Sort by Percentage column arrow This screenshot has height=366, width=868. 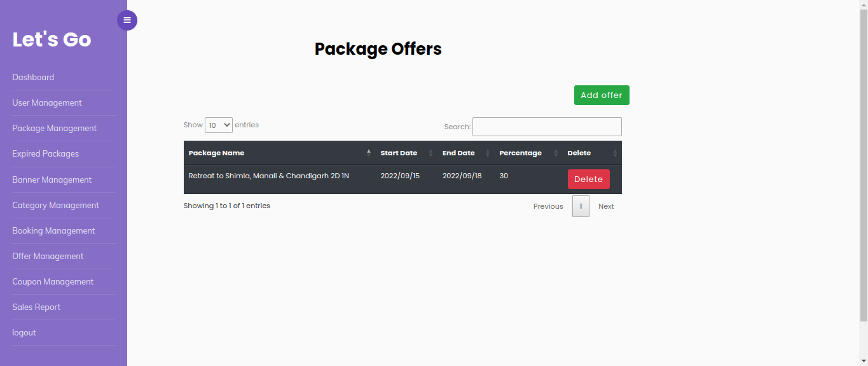point(556,153)
